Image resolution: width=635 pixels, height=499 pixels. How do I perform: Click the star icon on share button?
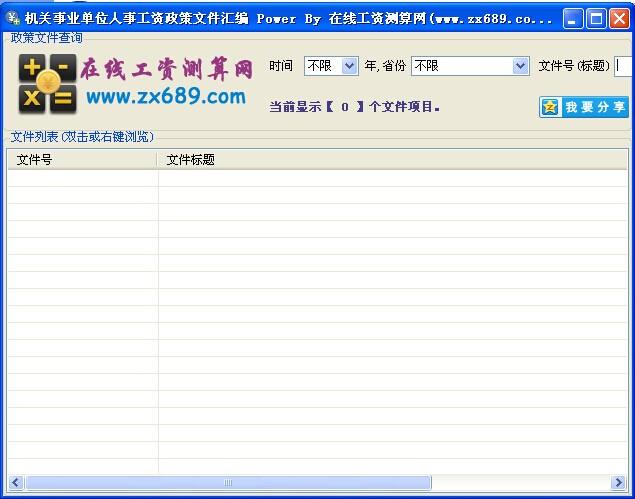click(x=550, y=107)
